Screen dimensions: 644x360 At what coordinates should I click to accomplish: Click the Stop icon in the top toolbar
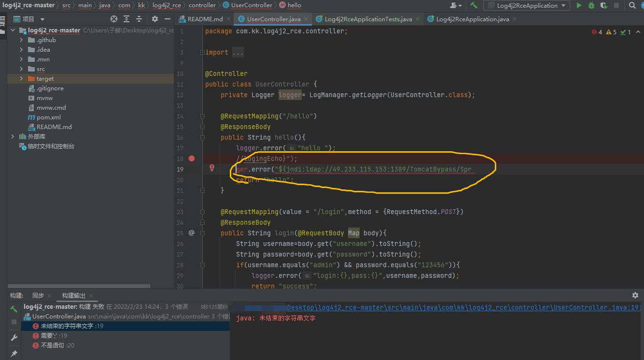616,5
